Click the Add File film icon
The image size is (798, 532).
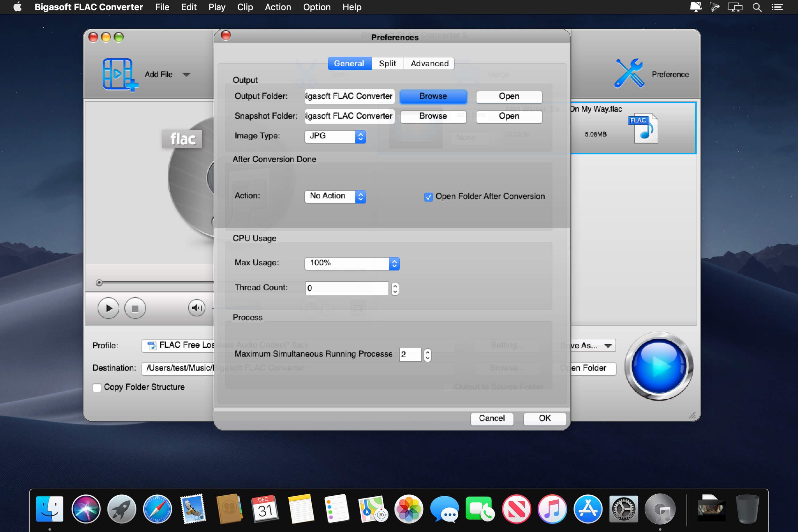click(x=120, y=74)
